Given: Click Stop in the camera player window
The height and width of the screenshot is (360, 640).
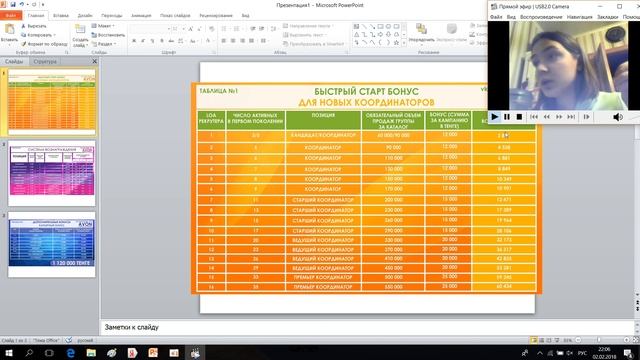Looking at the screenshot, I should (x=519, y=117).
